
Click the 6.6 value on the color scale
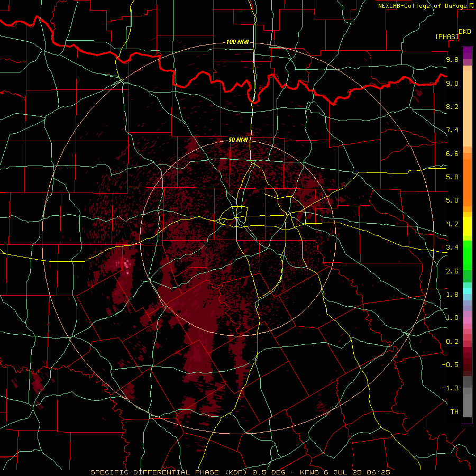pyautogui.click(x=452, y=153)
